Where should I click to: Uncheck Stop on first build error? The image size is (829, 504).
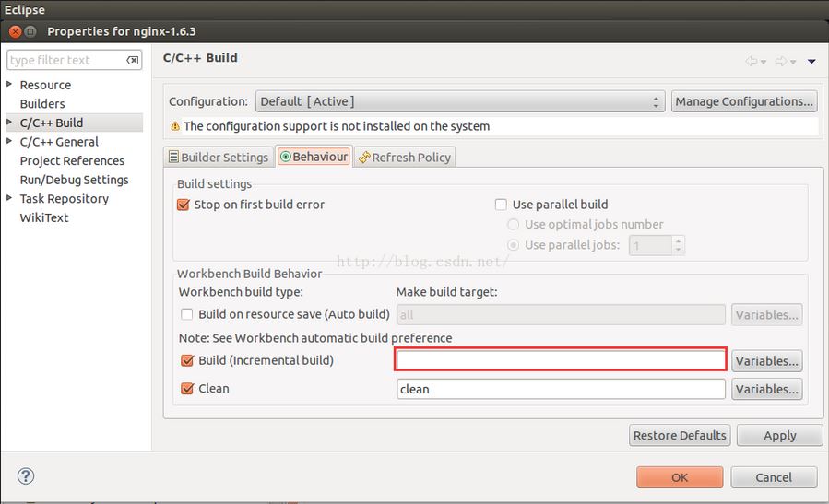(184, 205)
